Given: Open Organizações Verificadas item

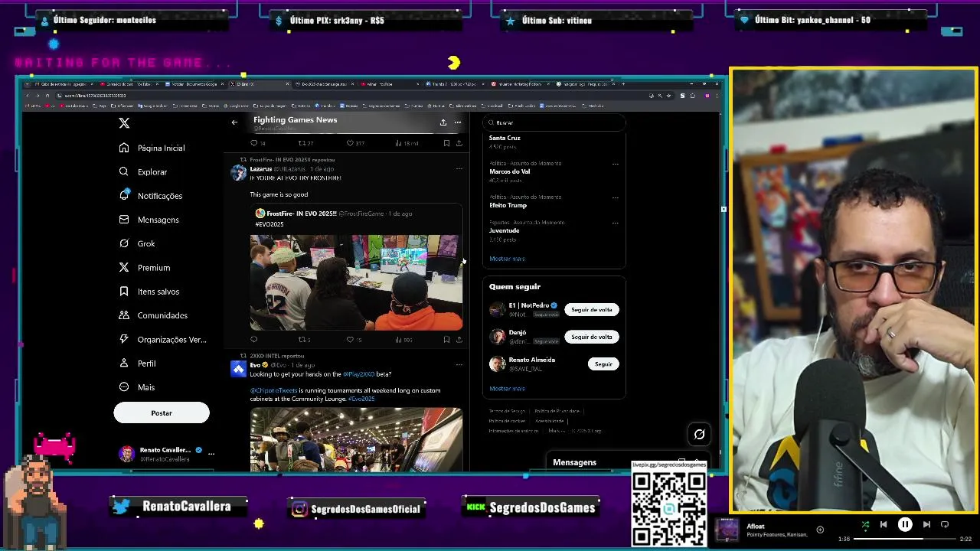Looking at the screenshot, I should click(163, 339).
